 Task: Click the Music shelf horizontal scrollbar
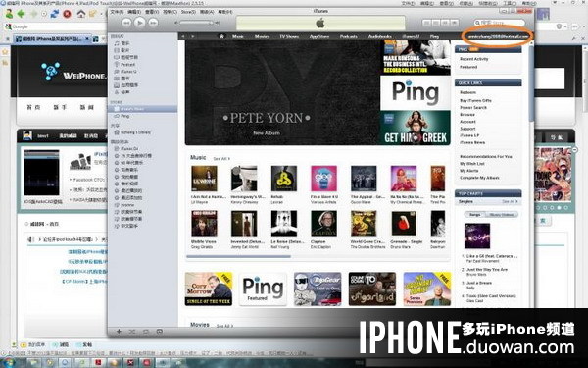pos(238,257)
